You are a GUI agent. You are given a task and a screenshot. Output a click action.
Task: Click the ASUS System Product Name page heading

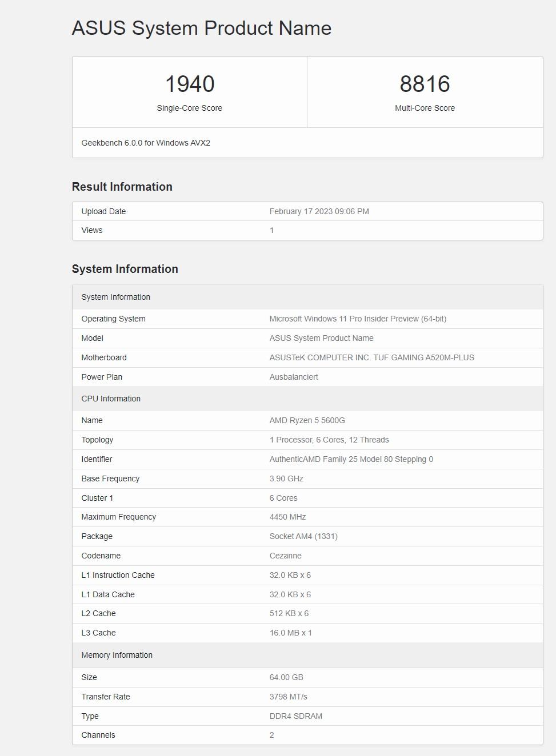pos(202,28)
